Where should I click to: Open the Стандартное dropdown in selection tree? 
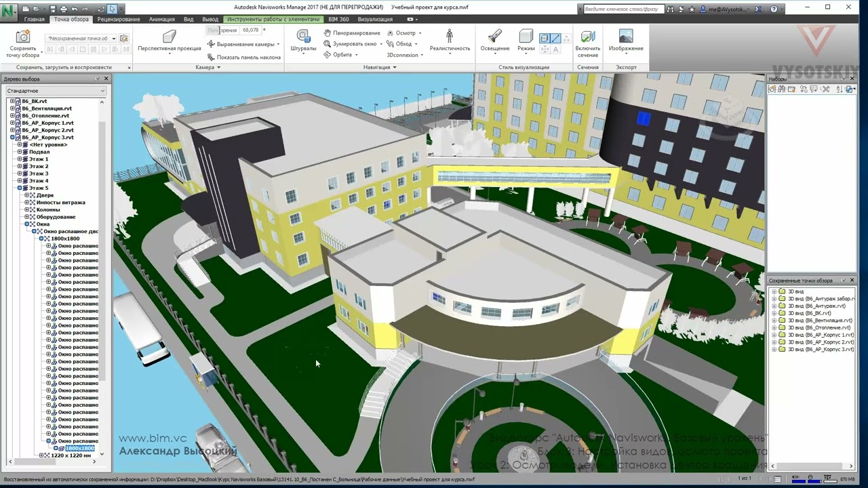(56, 91)
